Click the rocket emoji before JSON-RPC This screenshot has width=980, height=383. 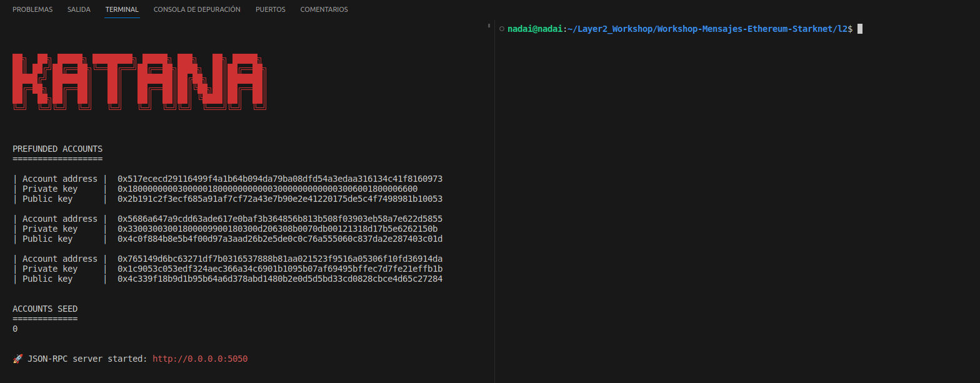coord(17,359)
